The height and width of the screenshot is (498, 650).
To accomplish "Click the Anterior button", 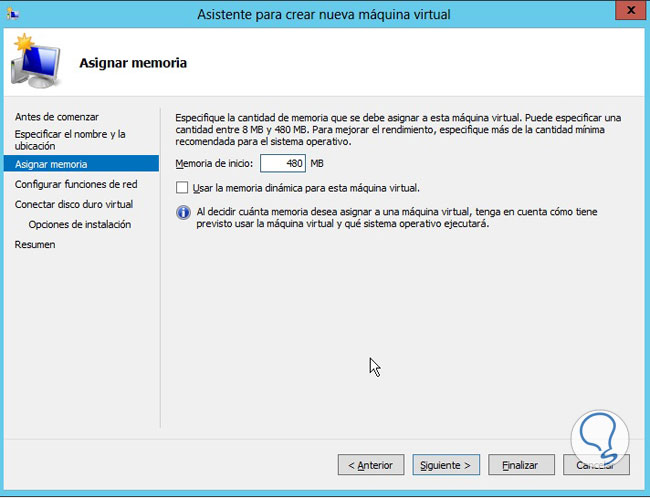I will pyautogui.click(x=371, y=465).
